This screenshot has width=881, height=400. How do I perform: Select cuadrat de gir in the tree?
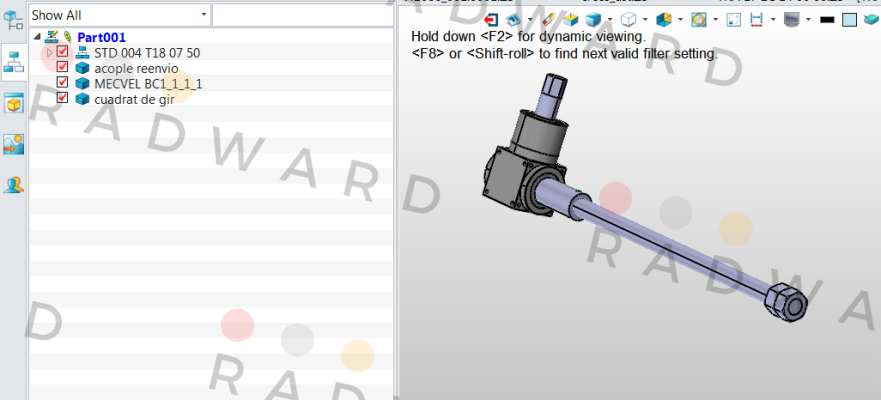pos(134,99)
